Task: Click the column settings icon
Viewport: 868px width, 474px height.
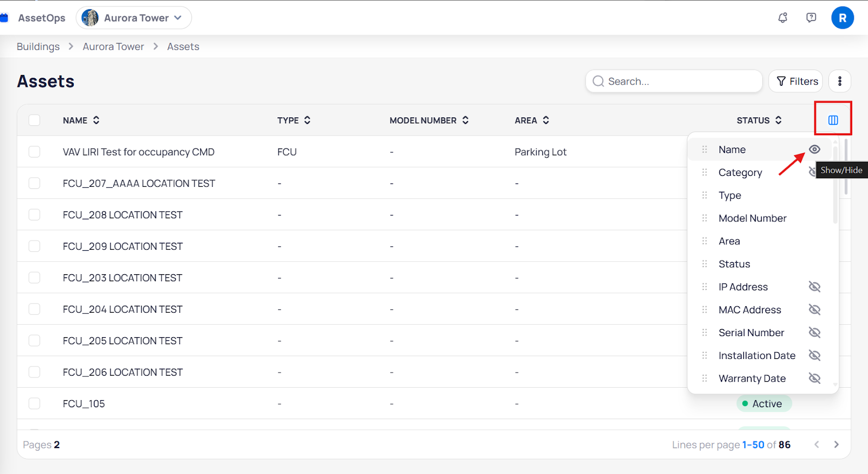Action: click(x=833, y=120)
